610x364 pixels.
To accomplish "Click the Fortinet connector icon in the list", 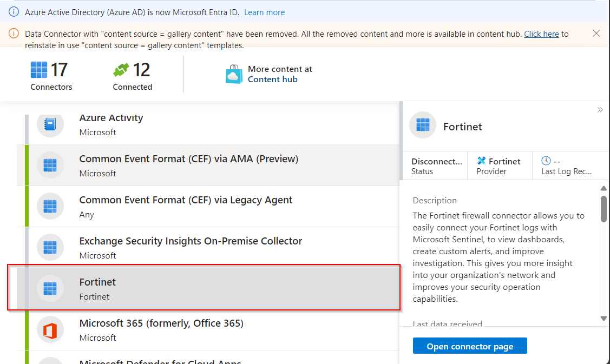I will [x=50, y=288].
